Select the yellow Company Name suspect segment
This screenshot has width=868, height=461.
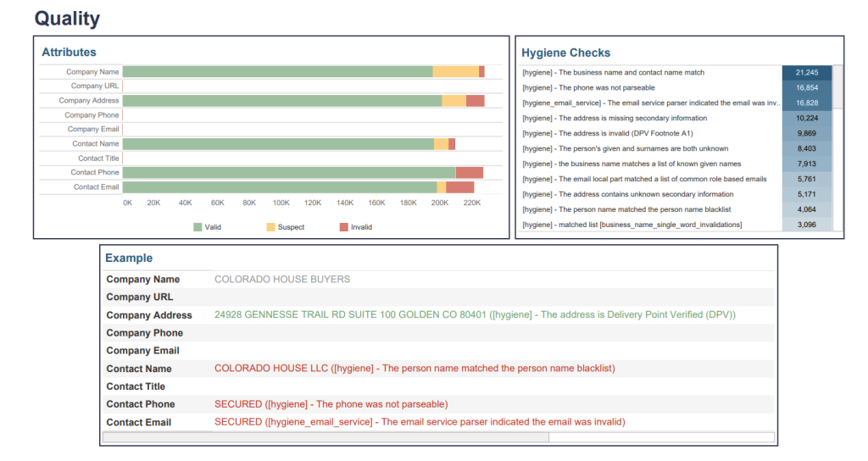tap(455, 72)
